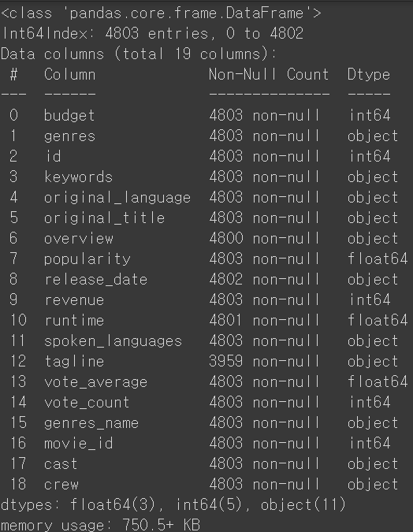413x532 pixels.
Task: Click 'spoken_languages' column name
Action: point(113,341)
